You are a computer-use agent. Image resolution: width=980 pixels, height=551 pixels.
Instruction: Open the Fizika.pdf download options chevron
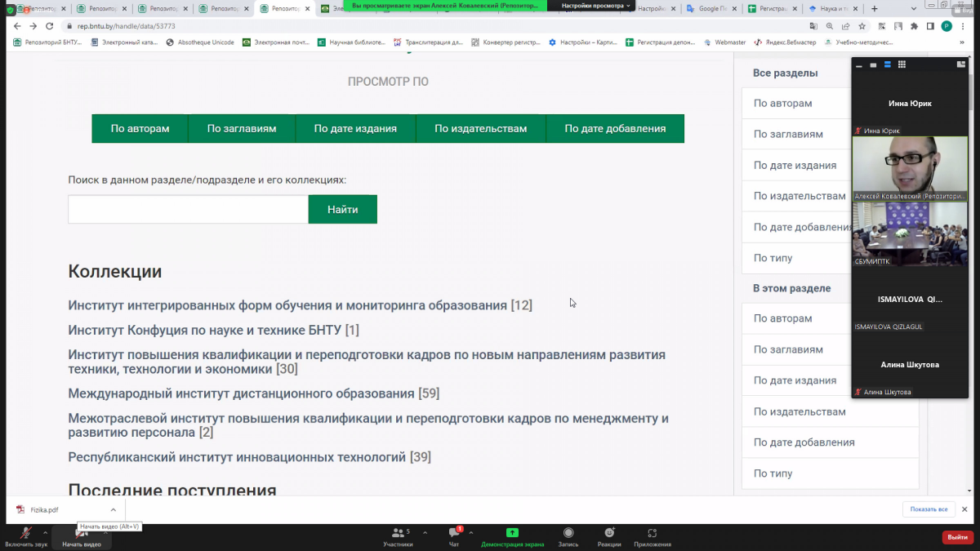pos(114,509)
